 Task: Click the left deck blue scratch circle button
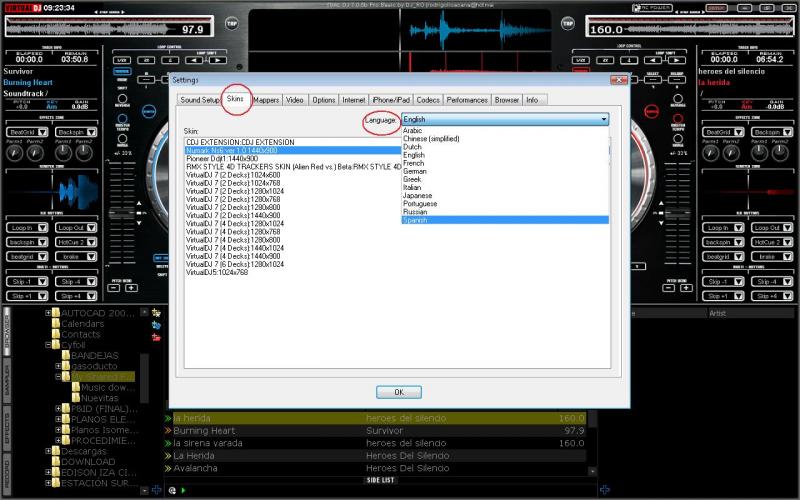coord(149,111)
